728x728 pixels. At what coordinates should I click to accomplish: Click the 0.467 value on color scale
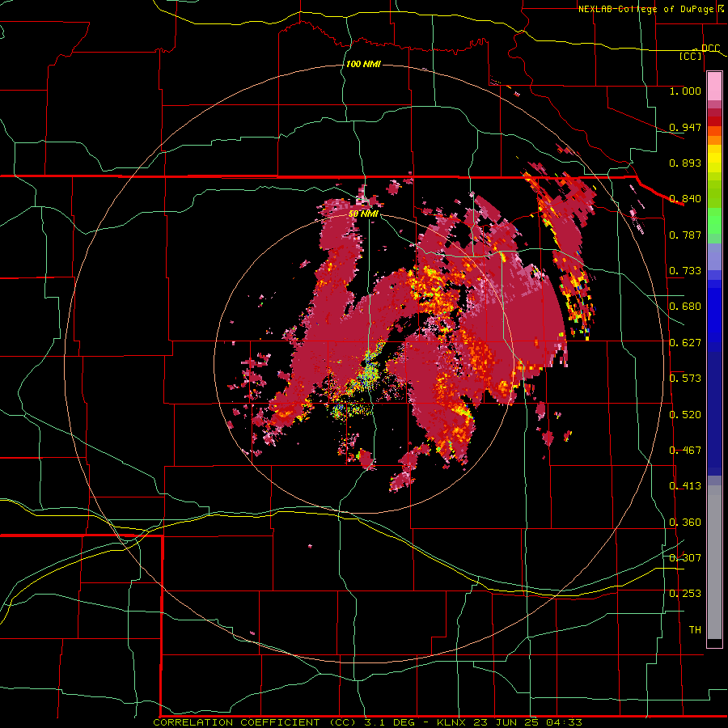pyautogui.click(x=685, y=451)
